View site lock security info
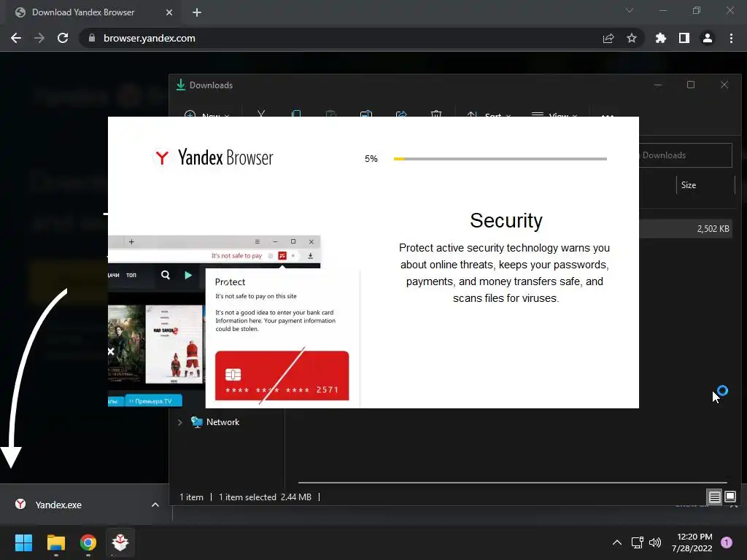This screenshot has width=747, height=560. (92, 38)
